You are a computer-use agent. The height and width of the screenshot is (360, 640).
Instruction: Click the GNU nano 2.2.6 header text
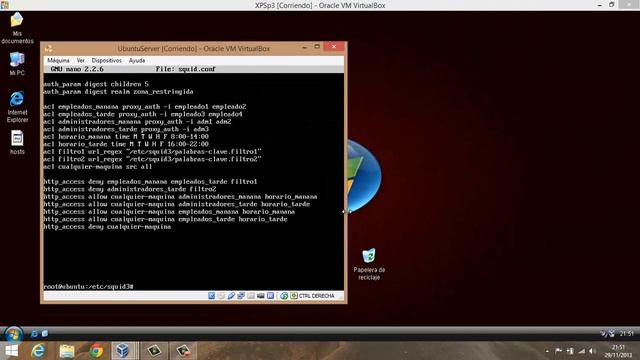pos(77,69)
